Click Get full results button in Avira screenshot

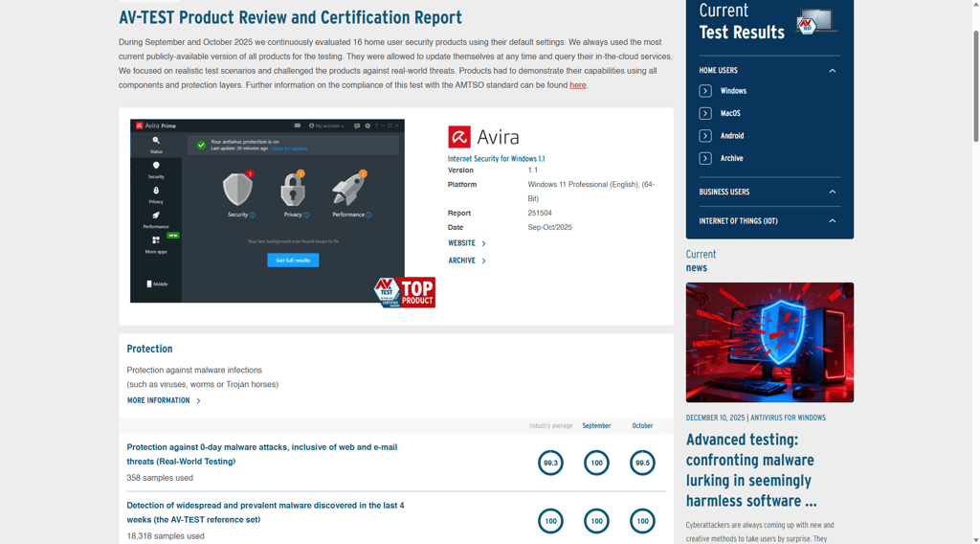293,261
